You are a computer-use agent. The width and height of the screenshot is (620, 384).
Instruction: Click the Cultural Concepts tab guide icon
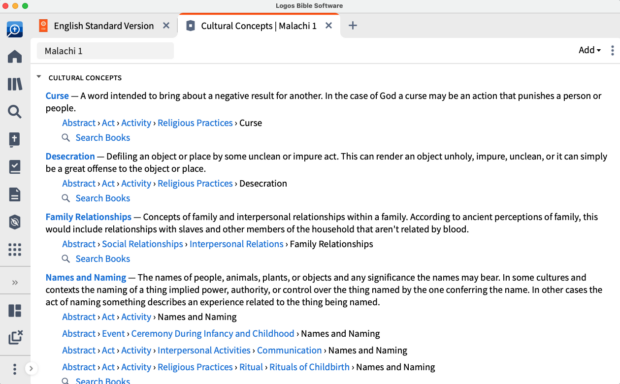pyautogui.click(x=190, y=26)
